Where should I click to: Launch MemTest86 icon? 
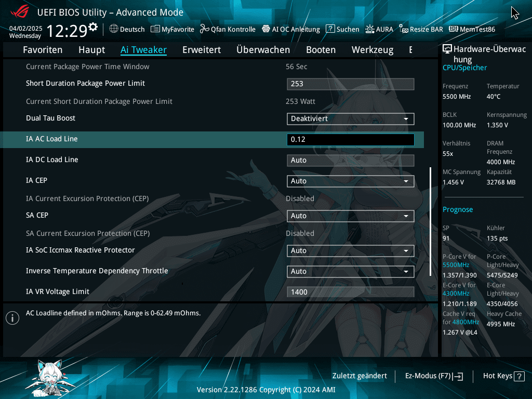(x=453, y=29)
